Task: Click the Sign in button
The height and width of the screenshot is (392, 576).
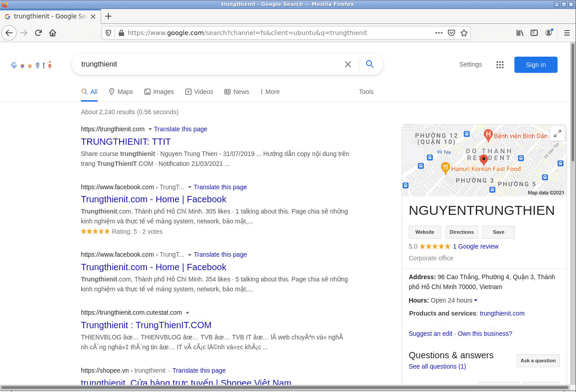Action: [x=536, y=65]
